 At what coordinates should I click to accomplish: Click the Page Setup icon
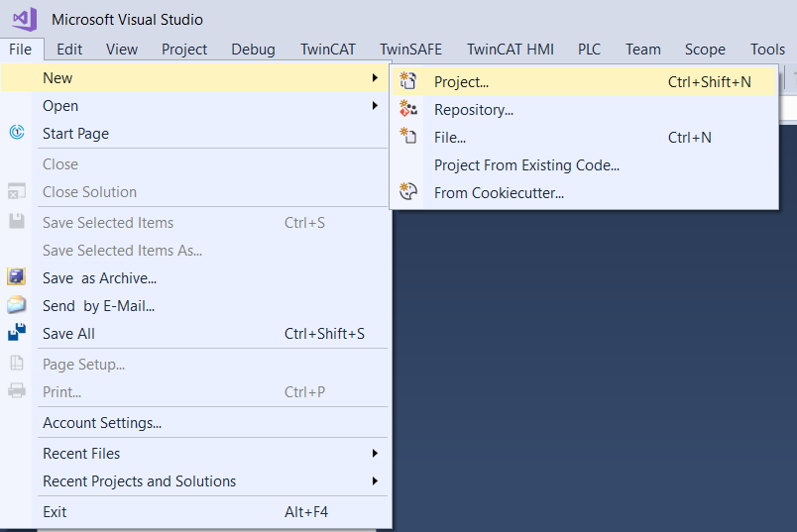17,363
